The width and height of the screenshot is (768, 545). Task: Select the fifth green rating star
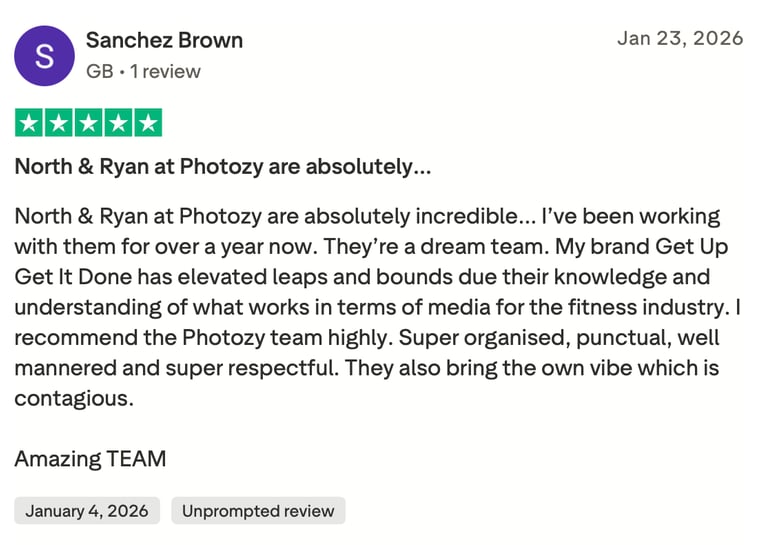point(148,124)
